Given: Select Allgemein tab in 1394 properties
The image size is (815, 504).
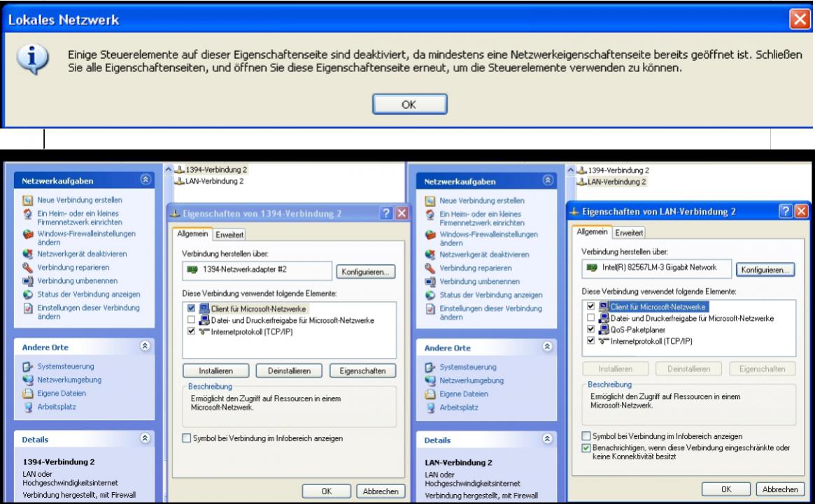Looking at the screenshot, I should (x=192, y=233).
